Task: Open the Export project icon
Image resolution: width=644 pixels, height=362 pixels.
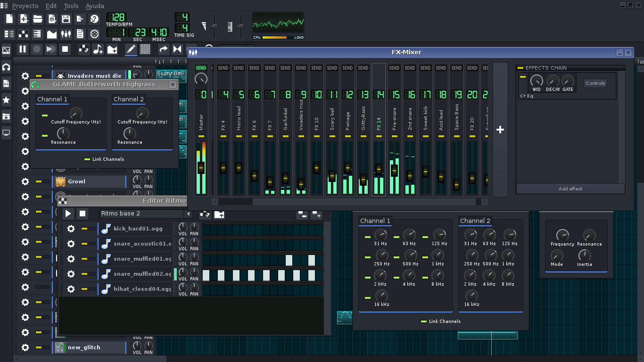Action: pos(80,19)
